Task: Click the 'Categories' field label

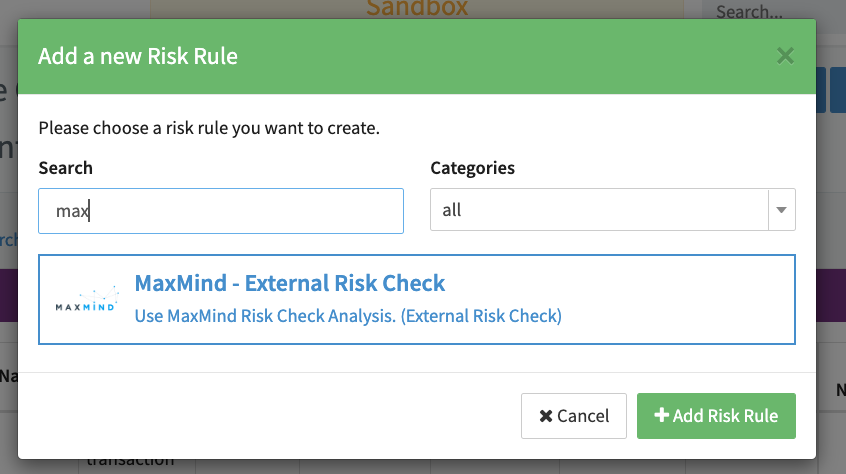Action: (472, 168)
